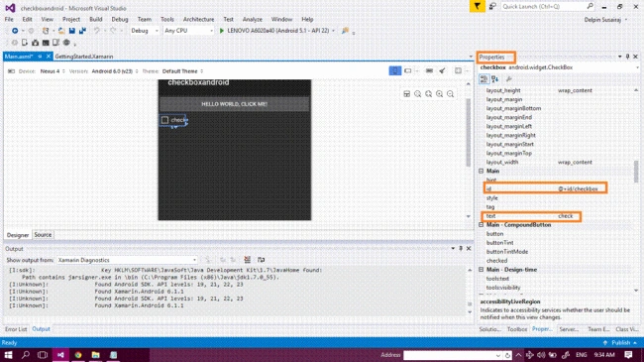Click zoom in magnifier in designer
Image resolution: width=644 pixels, height=362 pixels.
pos(440,94)
